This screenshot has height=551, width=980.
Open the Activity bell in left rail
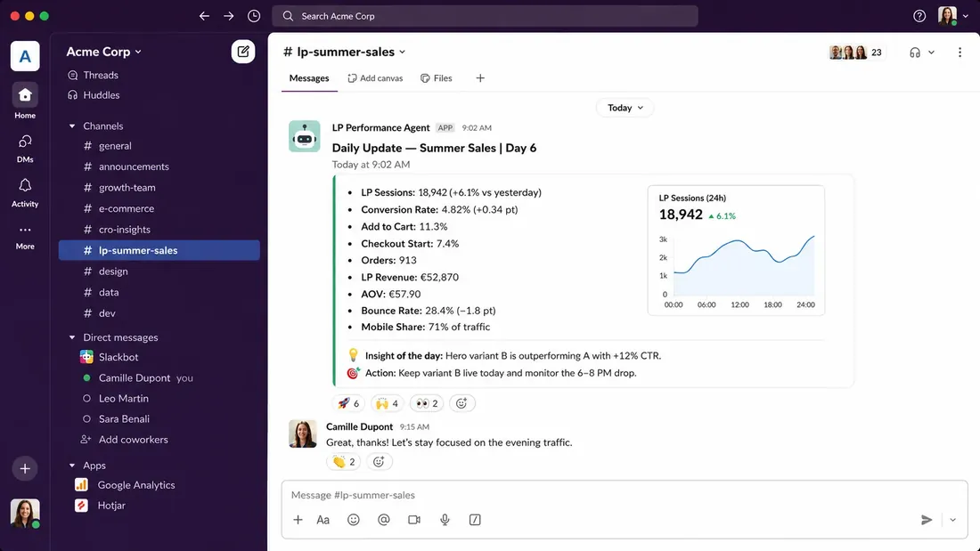click(25, 192)
